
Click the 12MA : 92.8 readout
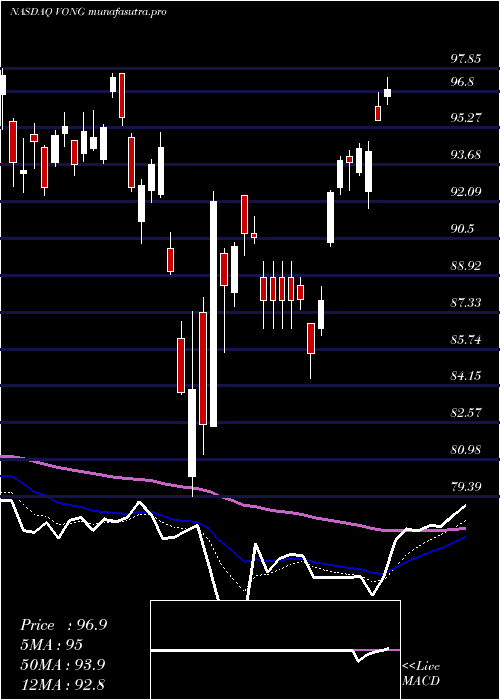(63, 684)
